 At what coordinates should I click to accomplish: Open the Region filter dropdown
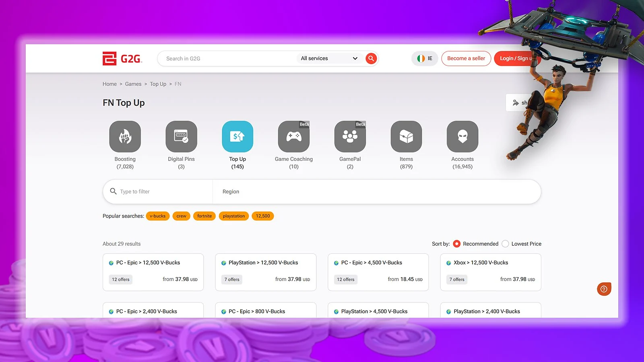[x=377, y=191]
